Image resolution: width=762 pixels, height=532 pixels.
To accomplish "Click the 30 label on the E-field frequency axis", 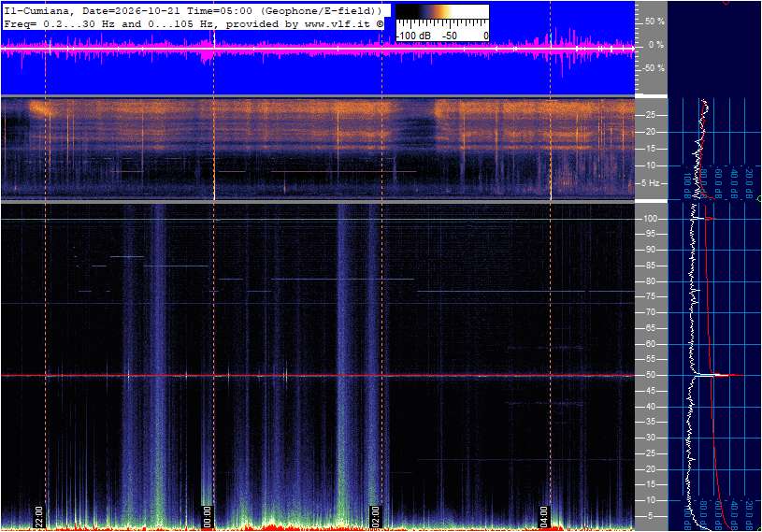I will point(651,438).
